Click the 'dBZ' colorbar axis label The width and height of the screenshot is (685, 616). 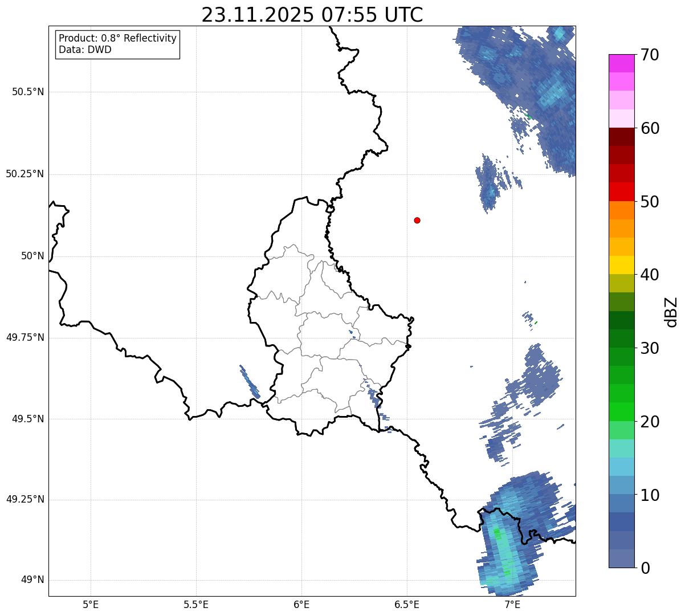[672, 312]
